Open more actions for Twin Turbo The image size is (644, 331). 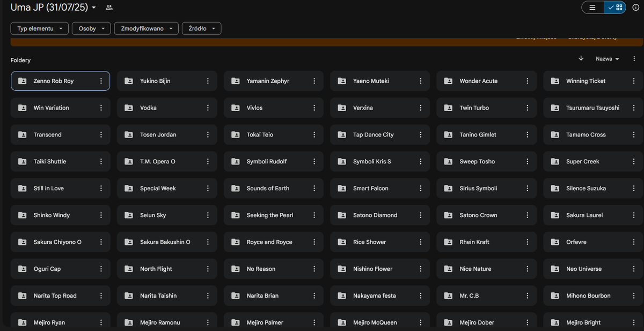(527, 108)
